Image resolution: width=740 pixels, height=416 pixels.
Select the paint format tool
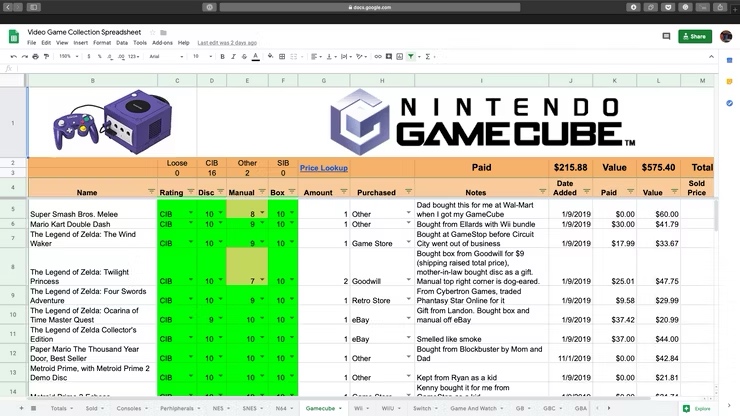tap(47, 57)
